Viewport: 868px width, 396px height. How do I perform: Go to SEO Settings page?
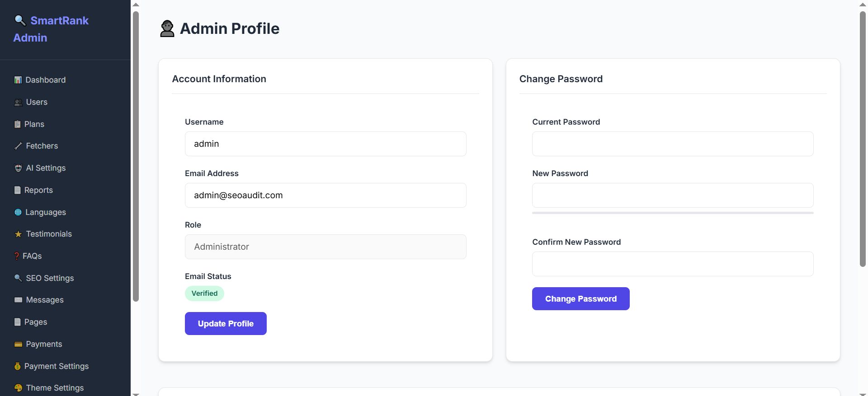coord(50,278)
